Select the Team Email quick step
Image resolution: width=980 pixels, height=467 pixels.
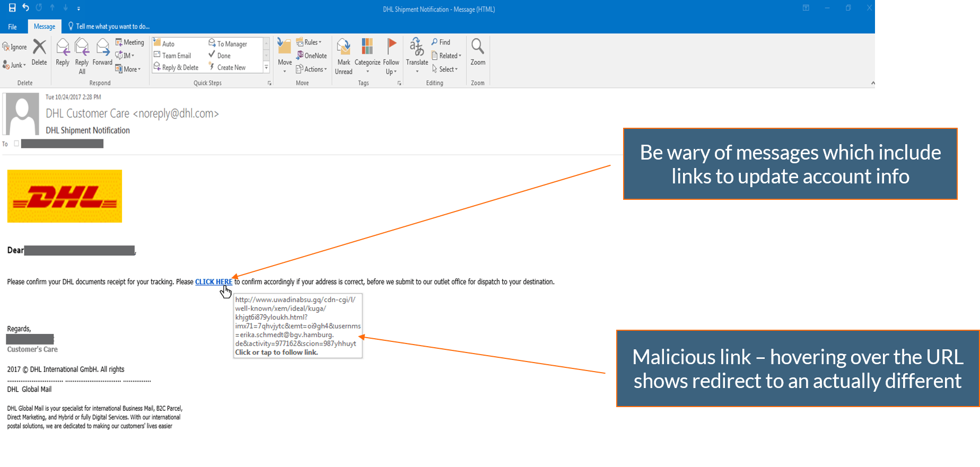172,56
